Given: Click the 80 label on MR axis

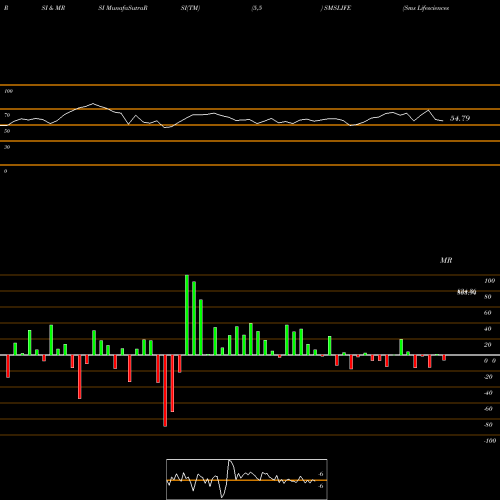Looking at the screenshot, I should [x=488, y=297].
